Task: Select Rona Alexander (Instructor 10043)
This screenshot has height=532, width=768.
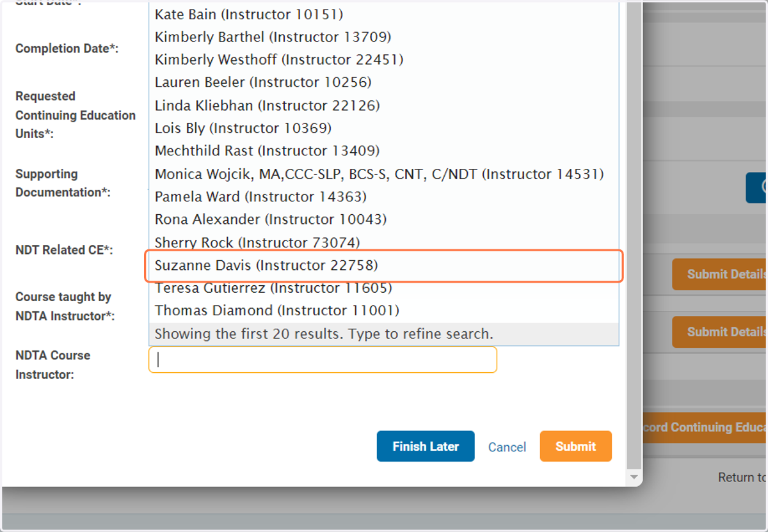Action: pyautogui.click(x=384, y=219)
